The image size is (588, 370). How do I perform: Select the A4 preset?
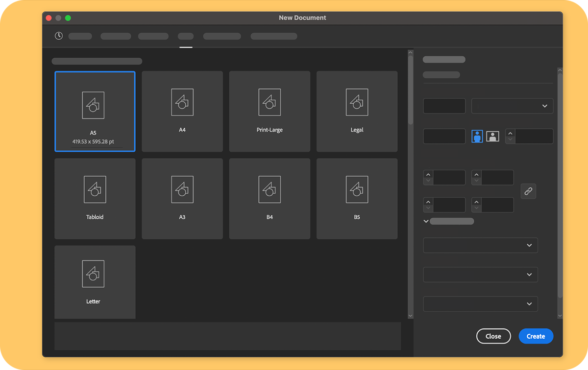click(182, 111)
